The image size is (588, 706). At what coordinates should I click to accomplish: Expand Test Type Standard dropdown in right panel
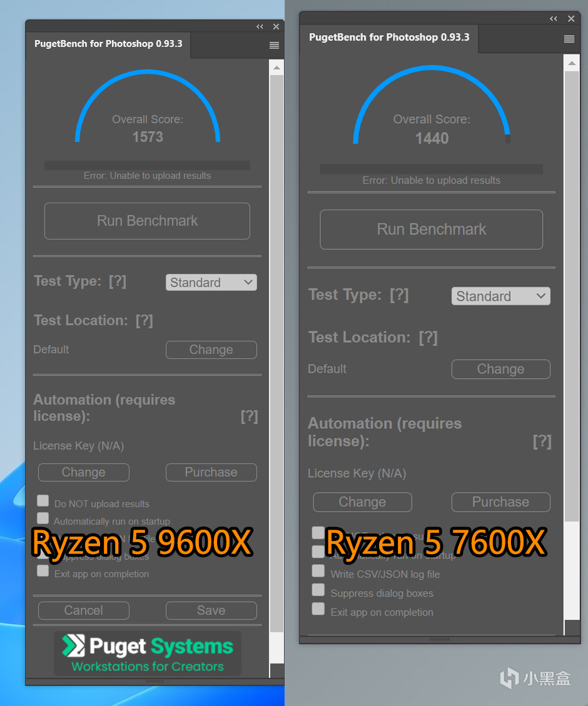(x=500, y=296)
